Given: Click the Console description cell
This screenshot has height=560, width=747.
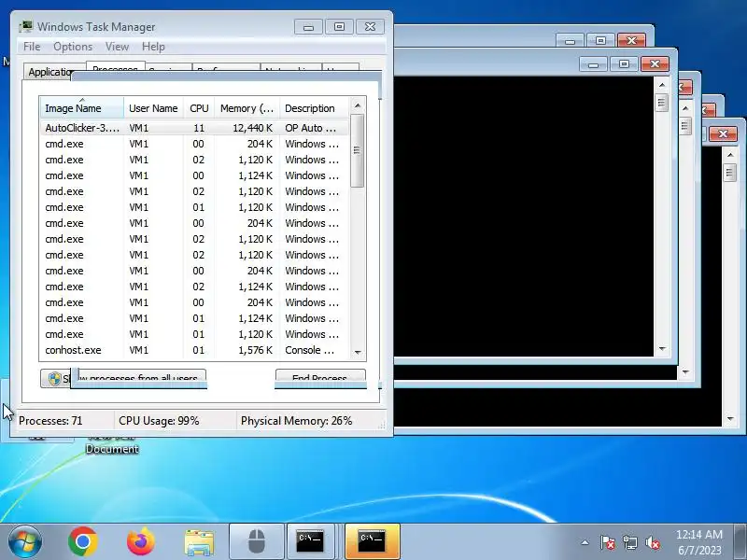Looking at the screenshot, I should pyautogui.click(x=310, y=350).
